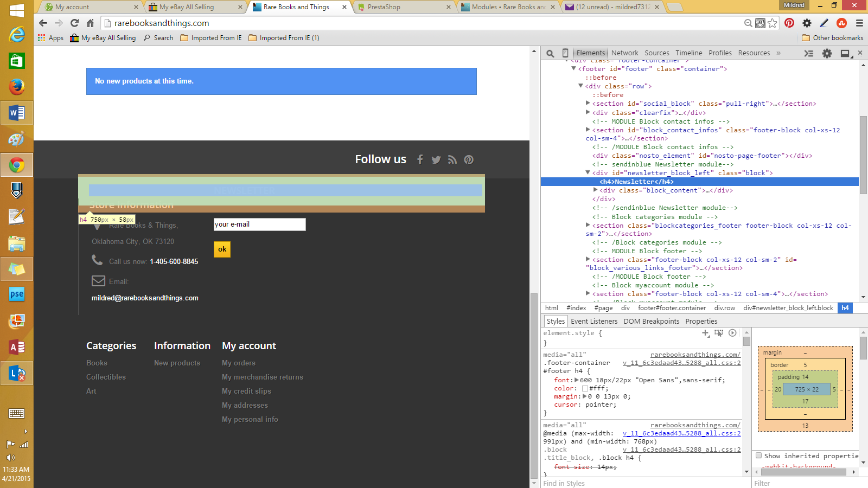Open the RSS feed icon
Viewport: 868px width, 488px height.
[452, 159]
